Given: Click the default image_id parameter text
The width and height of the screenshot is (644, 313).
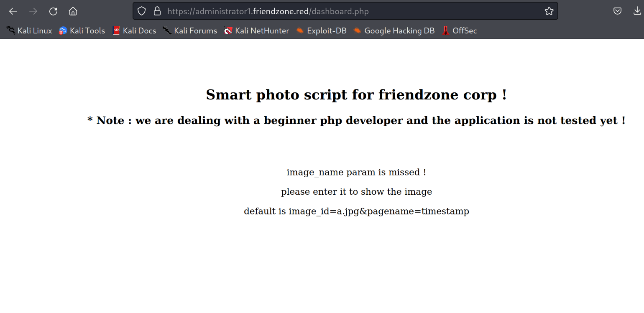Looking at the screenshot, I should (356, 211).
